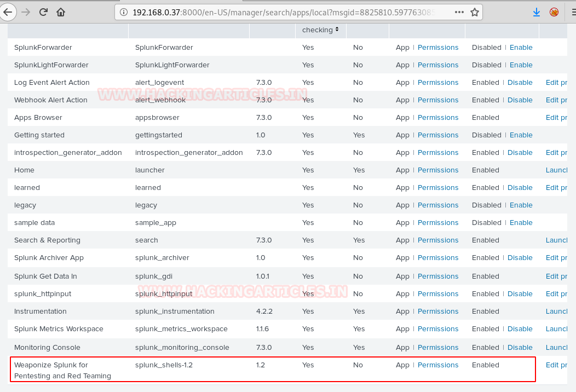
Task: Enable the Getting started app
Action: [521, 135]
